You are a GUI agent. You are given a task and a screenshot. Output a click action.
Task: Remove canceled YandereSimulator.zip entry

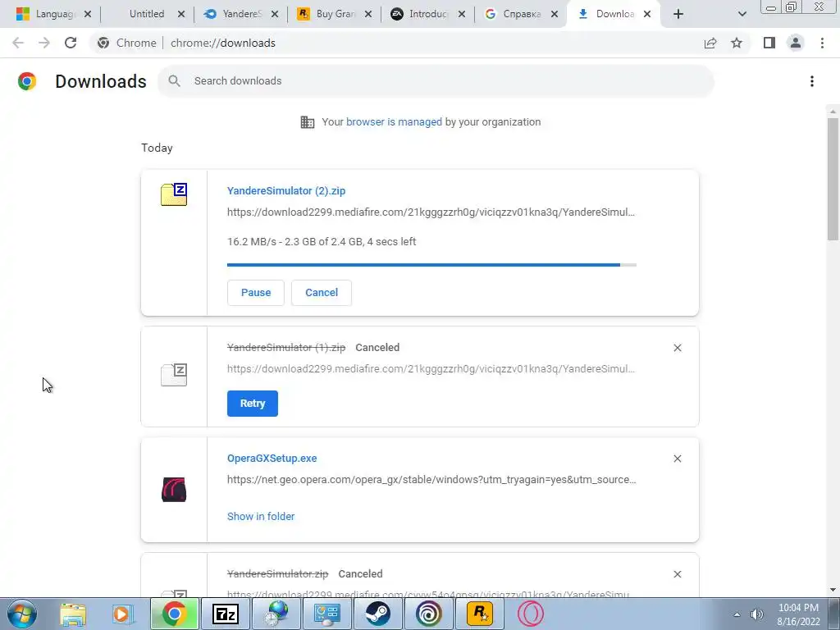pyautogui.click(x=677, y=574)
